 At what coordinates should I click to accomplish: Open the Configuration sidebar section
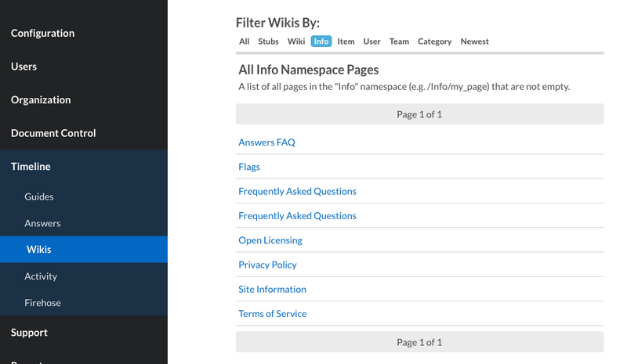pos(43,33)
